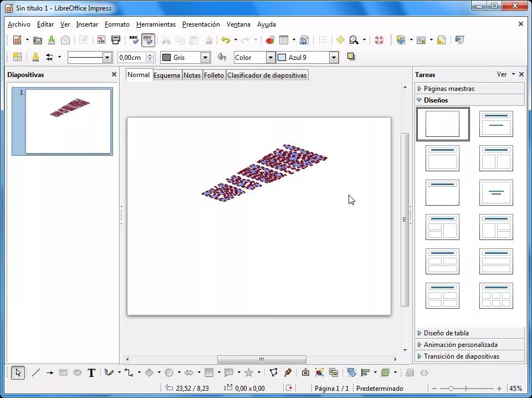Screen dimensions: 532x398
Task: Open the Navigator star icon
Action: (340, 40)
